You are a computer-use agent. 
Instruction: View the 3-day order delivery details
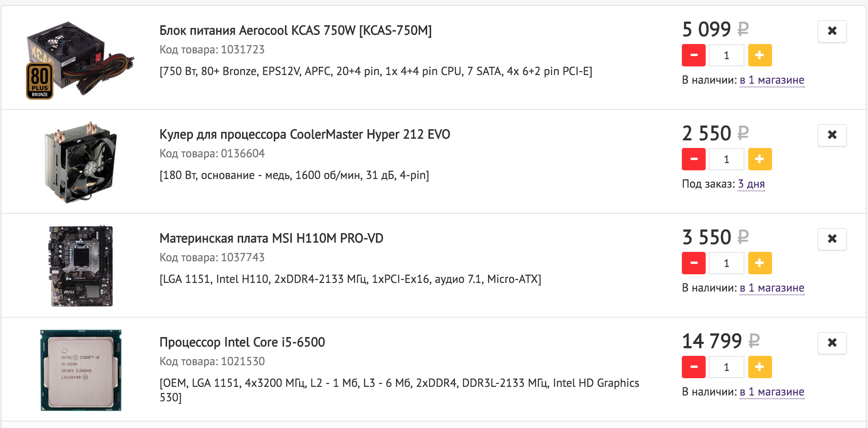click(x=751, y=184)
